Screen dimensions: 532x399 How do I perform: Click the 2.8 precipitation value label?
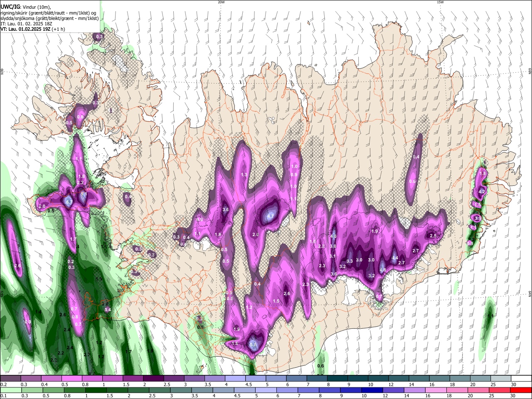(106, 303)
